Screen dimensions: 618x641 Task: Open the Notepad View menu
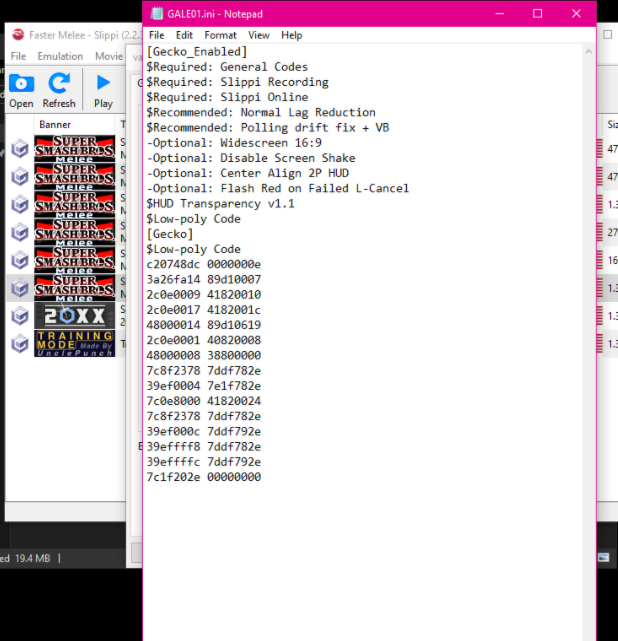[x=259, y=35]
